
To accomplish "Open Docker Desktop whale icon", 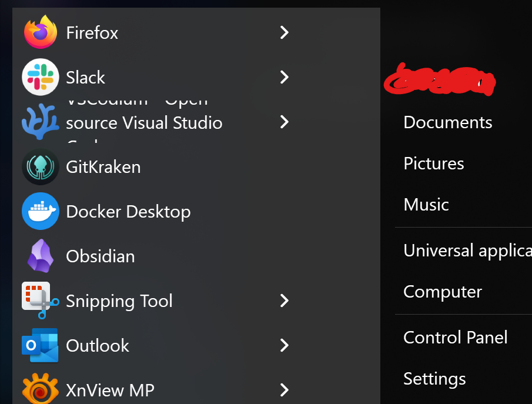I will 41,211.
